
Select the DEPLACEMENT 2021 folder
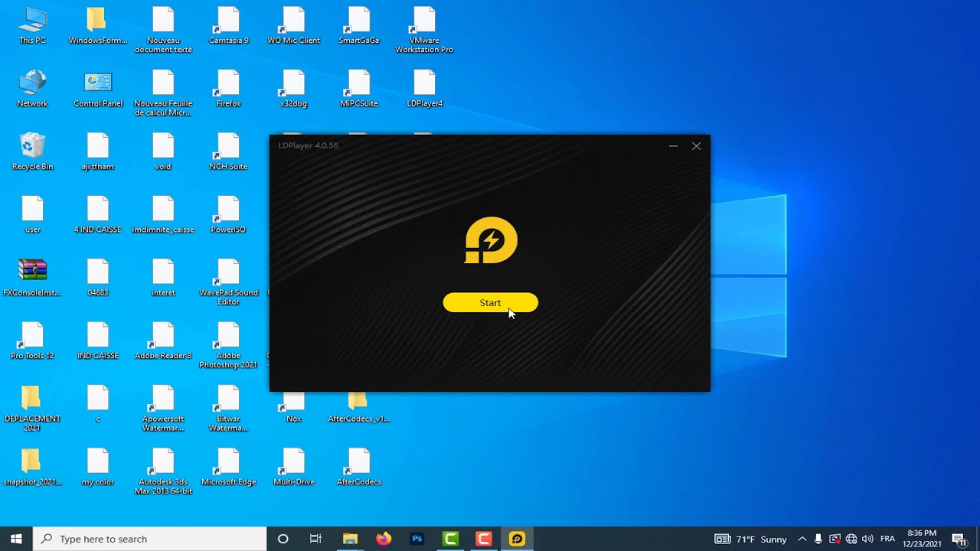pos(32,409)
